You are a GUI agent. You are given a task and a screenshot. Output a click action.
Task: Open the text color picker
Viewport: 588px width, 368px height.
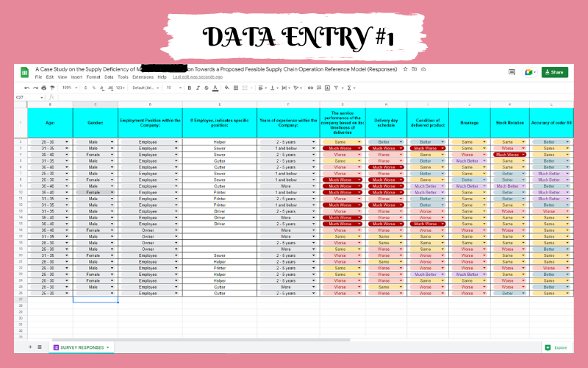click(215, 88)
